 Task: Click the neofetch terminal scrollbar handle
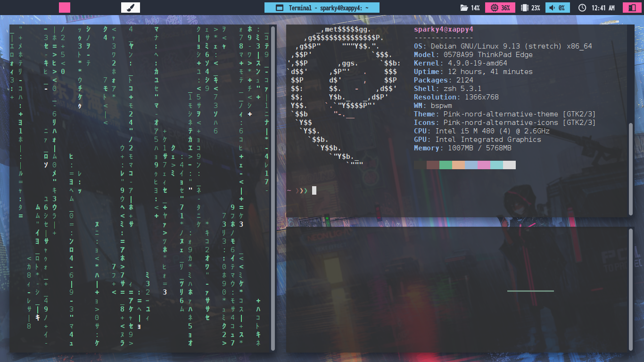[631, 168]
